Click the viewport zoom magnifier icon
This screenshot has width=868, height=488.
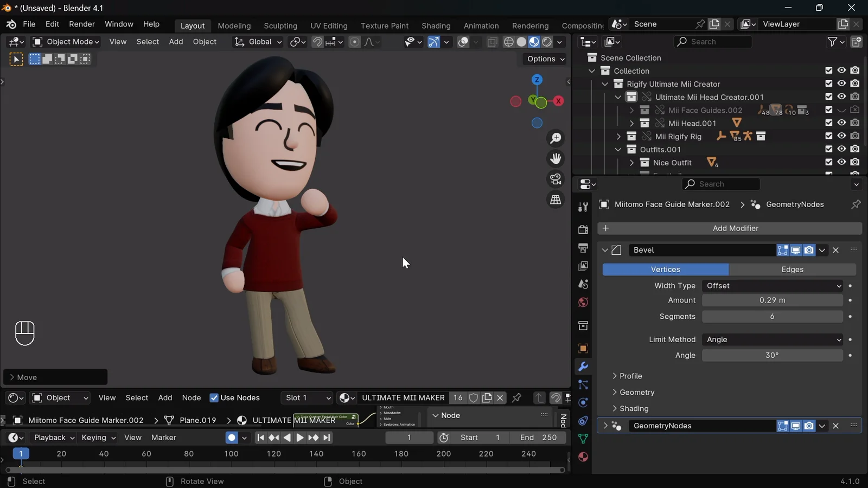click(x=556, y=138)
